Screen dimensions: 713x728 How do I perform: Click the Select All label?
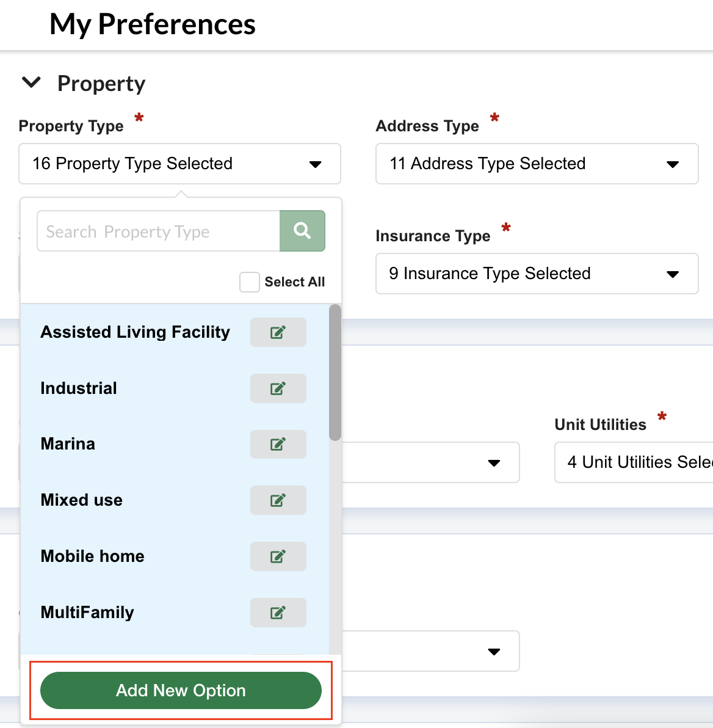click(295, 282)
